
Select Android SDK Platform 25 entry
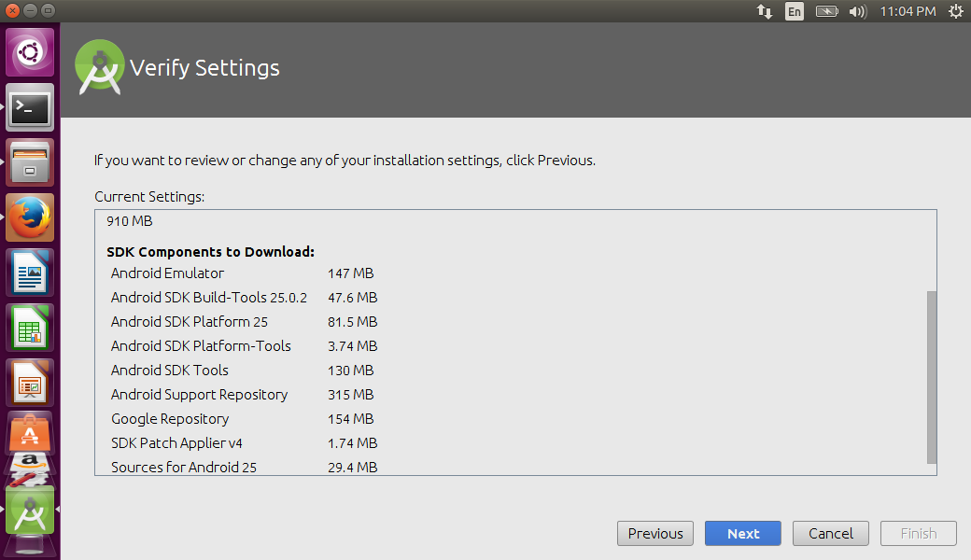tap(244, 322)
